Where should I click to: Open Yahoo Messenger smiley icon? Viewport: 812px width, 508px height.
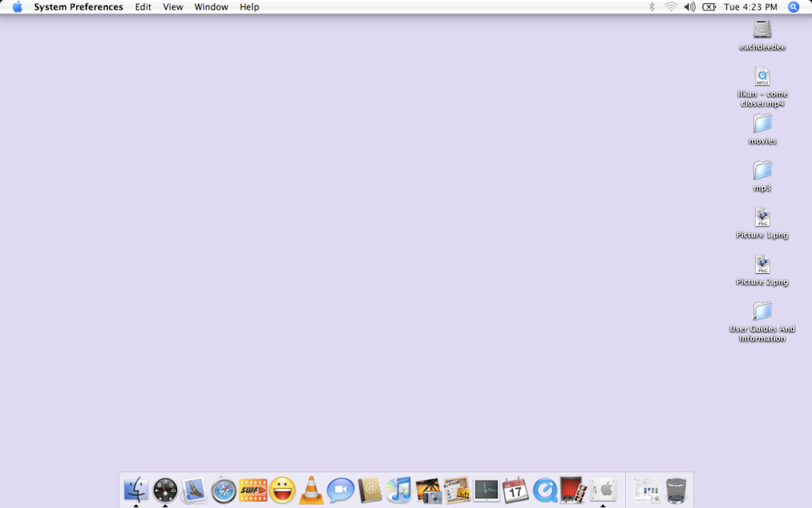click(x=282, y=490)
